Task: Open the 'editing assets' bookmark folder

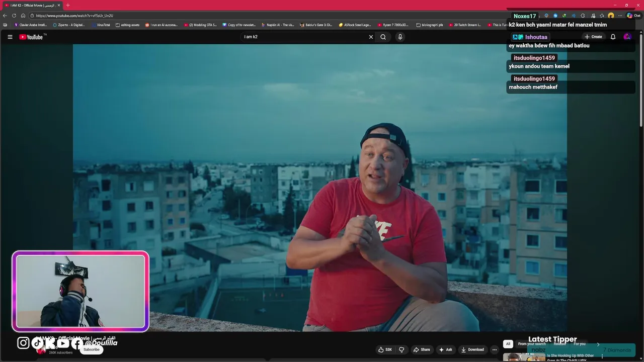Action: [127, 25]
